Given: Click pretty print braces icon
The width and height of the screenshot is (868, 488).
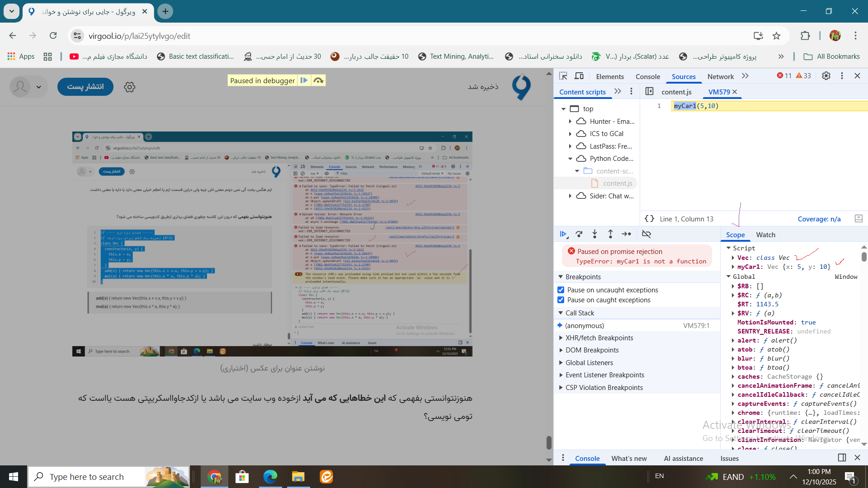Looking at the screenshot, I should [x=650, y=219].
